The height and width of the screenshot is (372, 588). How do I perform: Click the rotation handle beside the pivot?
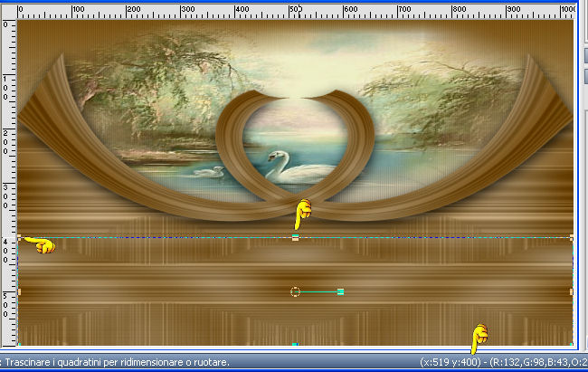point(340,291)
